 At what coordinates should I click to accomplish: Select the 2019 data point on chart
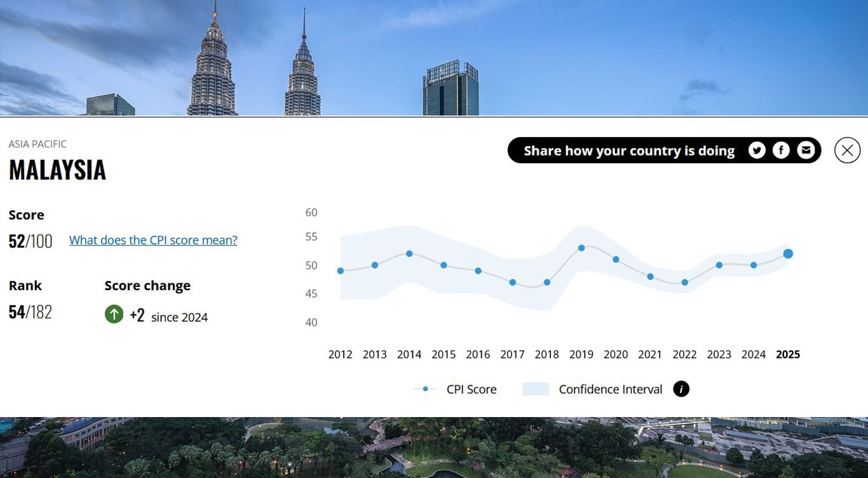pyautogui.click(x=581, y=248)
